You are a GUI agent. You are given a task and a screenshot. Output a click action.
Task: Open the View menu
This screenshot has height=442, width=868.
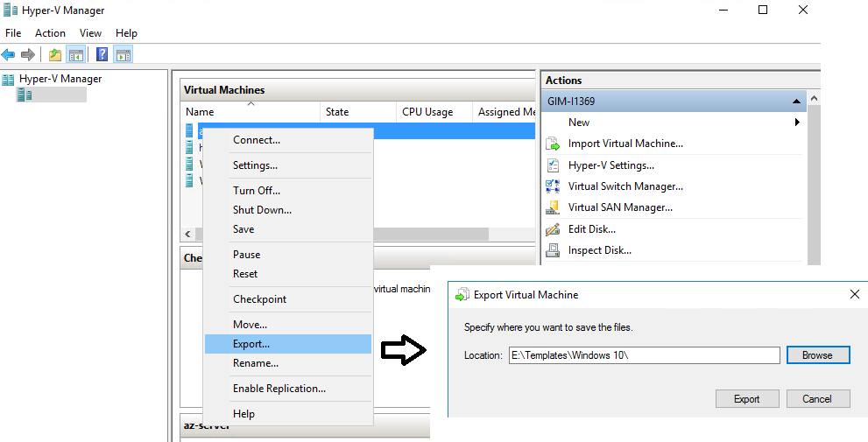tap(90, 33)
